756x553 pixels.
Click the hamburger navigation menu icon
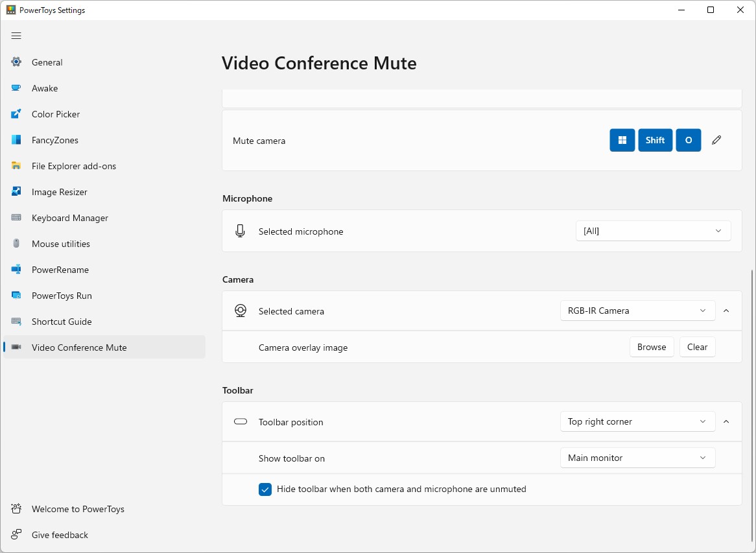click(x=16, y=36)
